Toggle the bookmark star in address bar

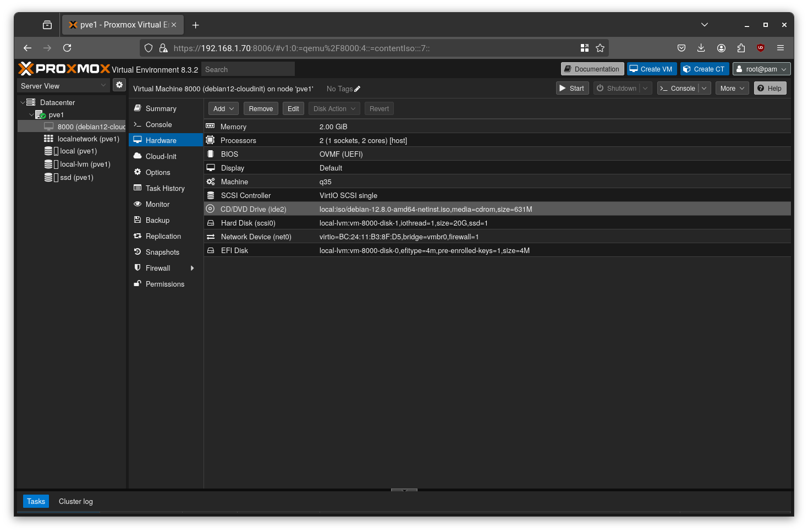click(x=600, y=48)
